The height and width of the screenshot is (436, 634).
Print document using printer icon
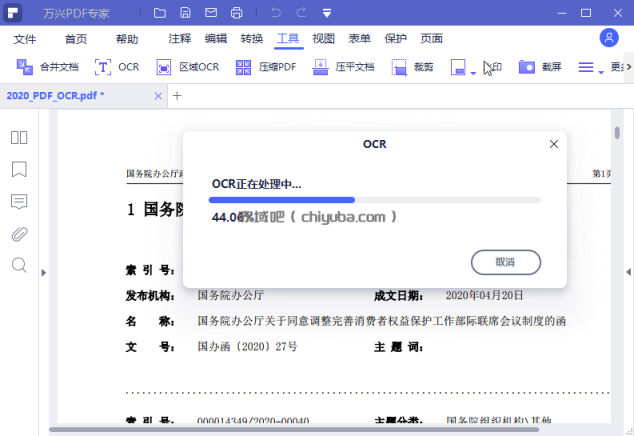coord(236,13)
